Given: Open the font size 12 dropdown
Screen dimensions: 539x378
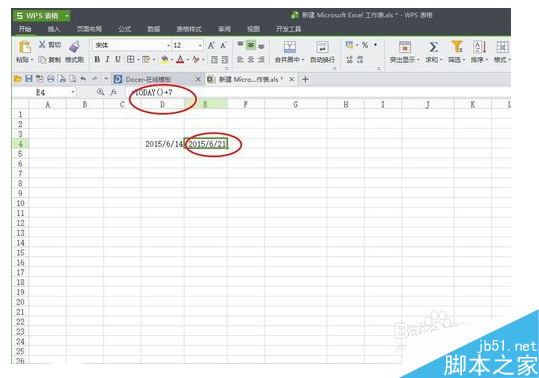Looking at the screenshot, I should coord(200,45).
